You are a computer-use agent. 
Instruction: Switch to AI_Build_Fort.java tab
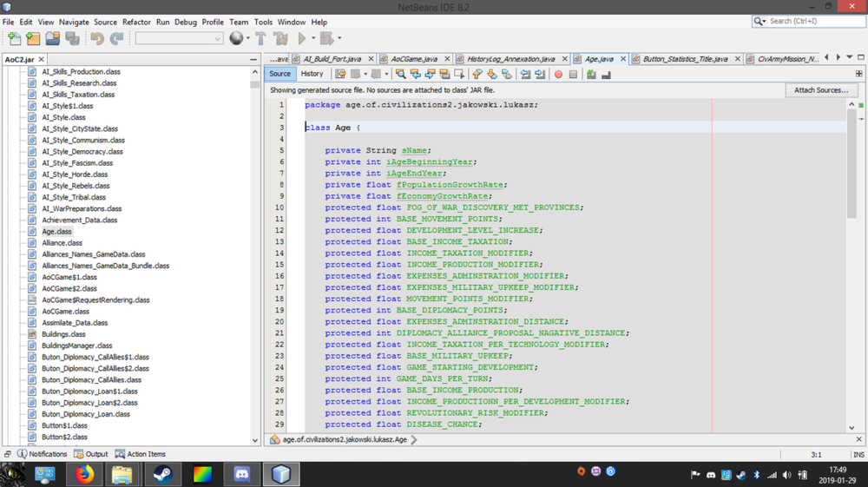[x=332, y=59]
